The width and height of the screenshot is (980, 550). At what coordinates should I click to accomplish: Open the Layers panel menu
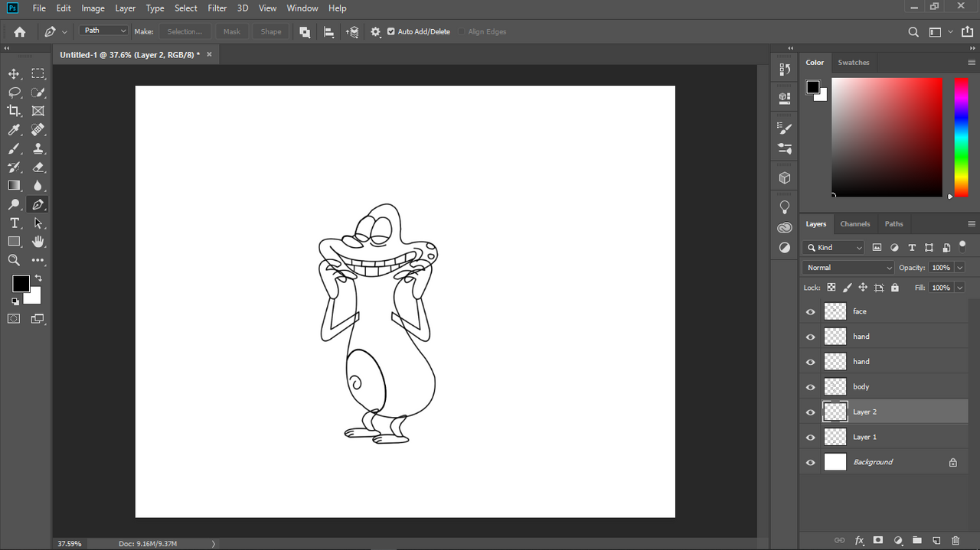tap(972, 224)
